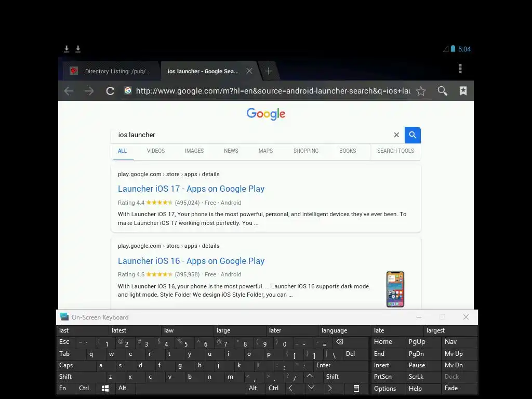Select the NEWS search filter
Screen dimensions: 532x399
tap(231, 151)
